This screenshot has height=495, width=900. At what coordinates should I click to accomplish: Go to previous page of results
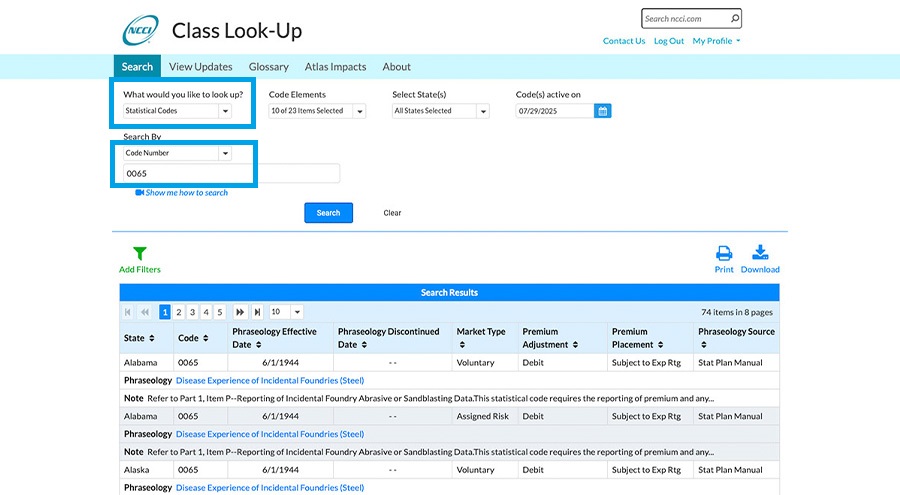pyautogui.click(x=145, y=312)
